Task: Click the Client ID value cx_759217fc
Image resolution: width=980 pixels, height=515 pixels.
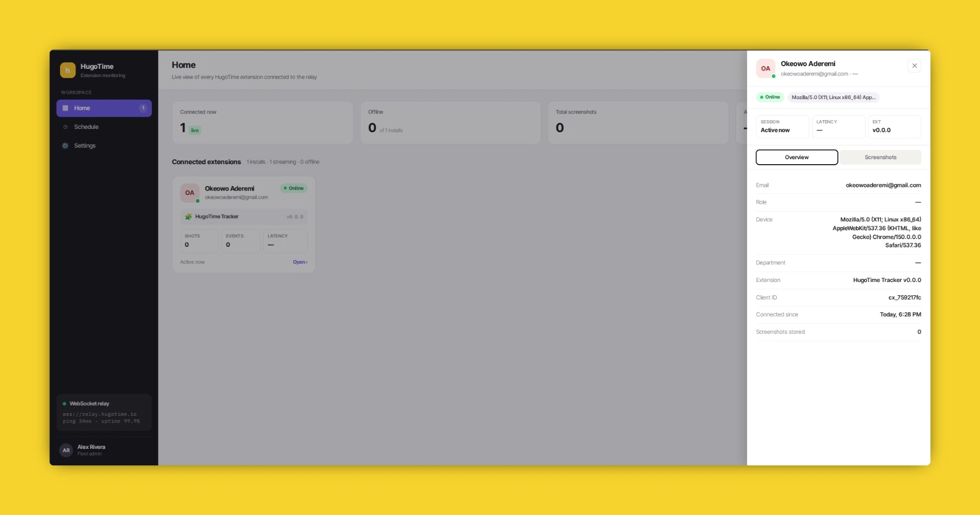Action: coord(905,297)
